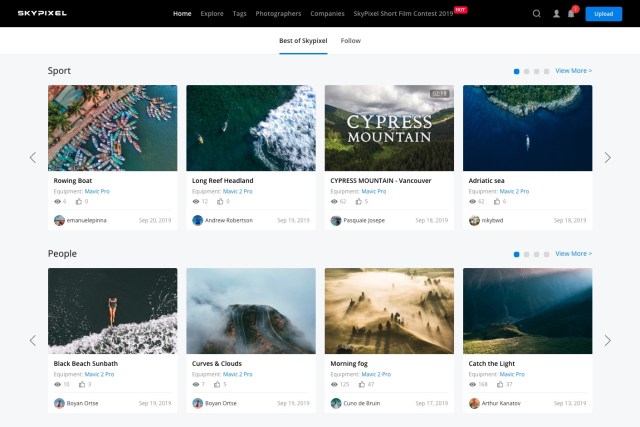Select the second carousel dot in Sport
640x427 pixels.
click(x=526, y=72)
